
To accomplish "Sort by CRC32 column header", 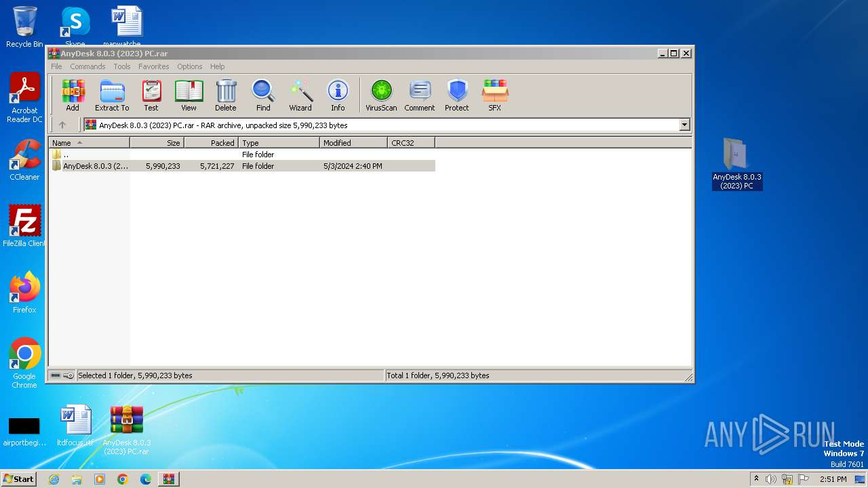I will pos(411,142).
